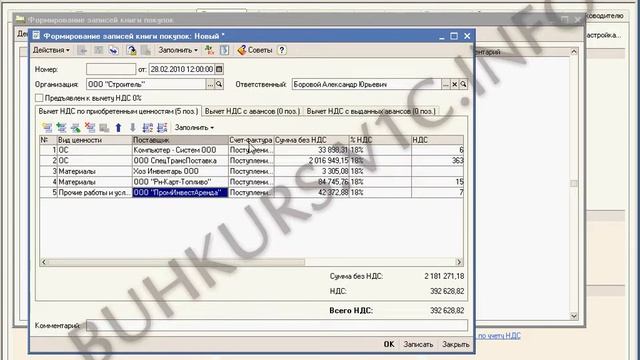Screen dimensions: 640x360
Task: Click magnifier icon next to Ответственный field
Action: coord(463,84)
